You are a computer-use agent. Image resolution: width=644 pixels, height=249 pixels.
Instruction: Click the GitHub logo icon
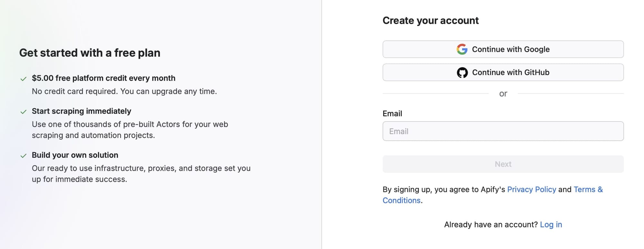pyautogui.click(x=462, y=72)
